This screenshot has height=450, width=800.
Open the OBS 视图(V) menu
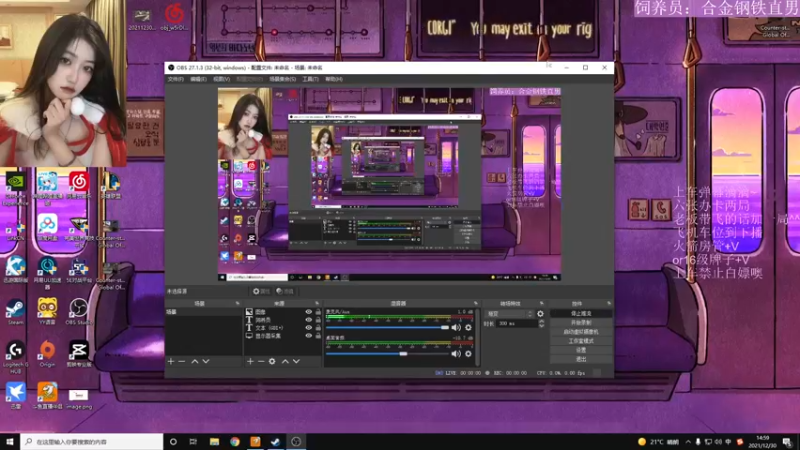(221, 79)
